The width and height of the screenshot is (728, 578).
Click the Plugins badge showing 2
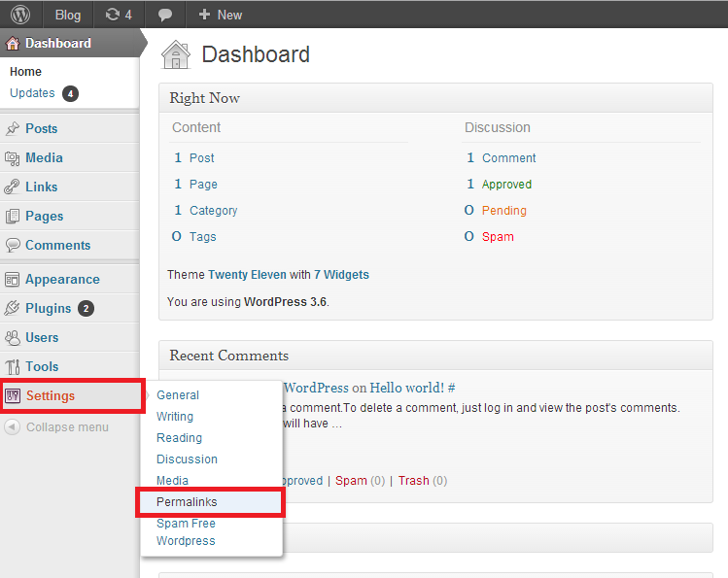click(86, 309)
